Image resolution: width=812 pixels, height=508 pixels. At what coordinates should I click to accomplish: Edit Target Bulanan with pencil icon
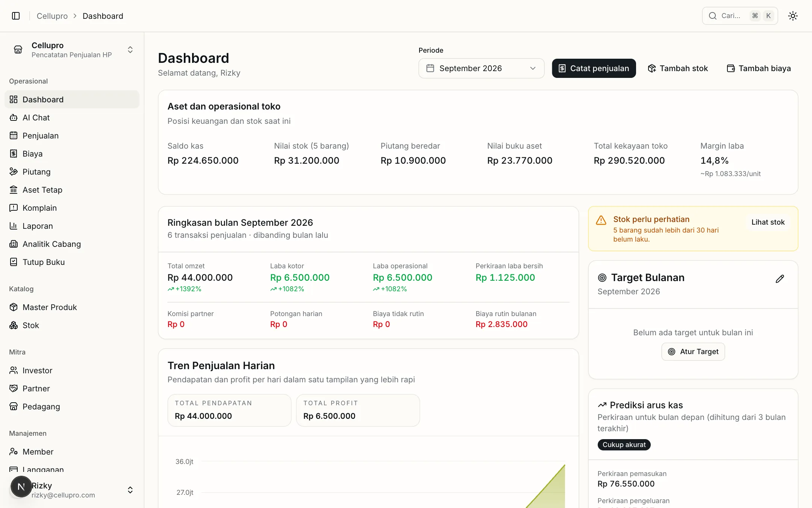[x=780, y=278]
